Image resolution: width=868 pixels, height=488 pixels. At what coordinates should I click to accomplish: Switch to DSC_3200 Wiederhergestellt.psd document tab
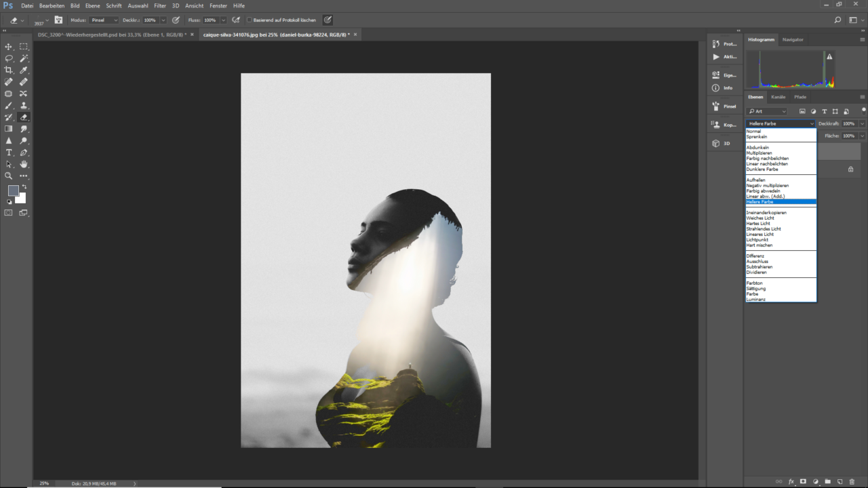click(111, 35)
